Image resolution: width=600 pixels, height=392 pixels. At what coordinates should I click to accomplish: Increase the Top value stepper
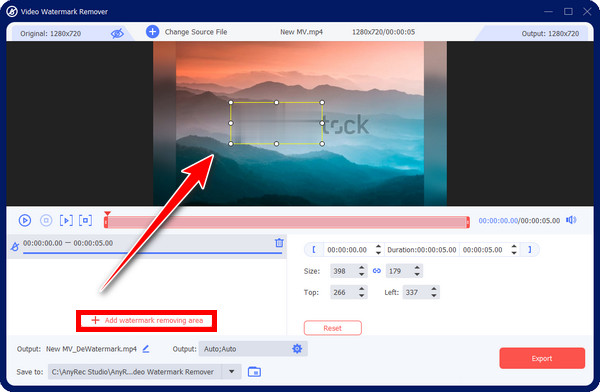click(362, 289)
